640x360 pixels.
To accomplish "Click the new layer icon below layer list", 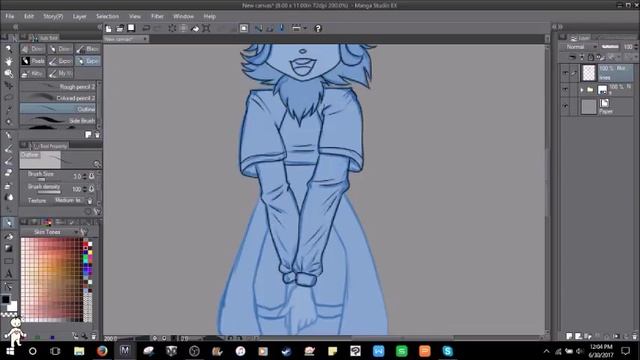I will click(569, 336).
